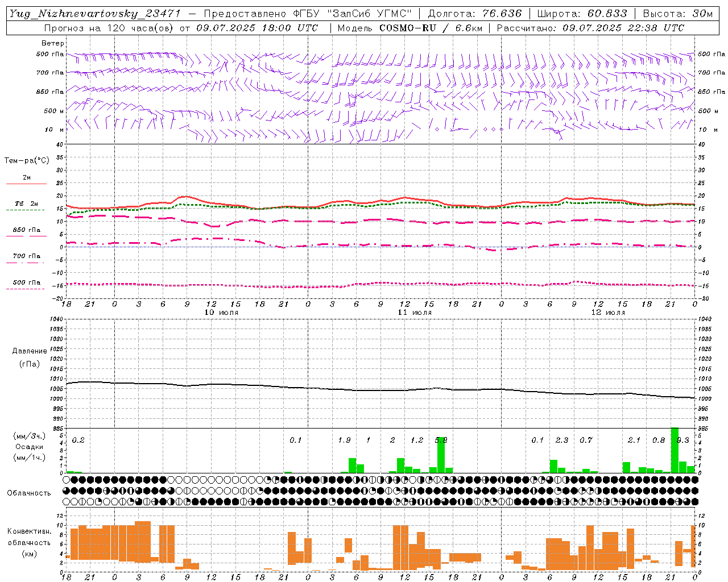The image size is (728, 582).
Task: Click the (мм/1ч.) units label
Action: (30, 458)
